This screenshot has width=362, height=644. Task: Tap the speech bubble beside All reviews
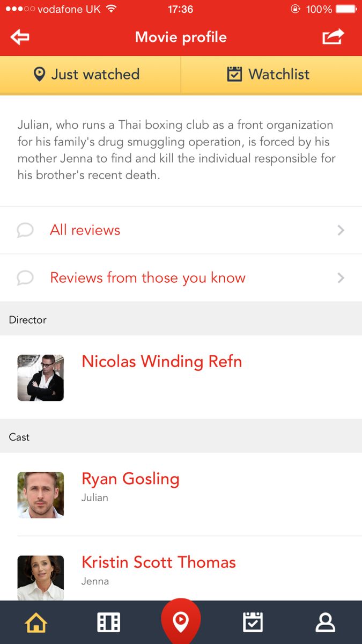coord(25,230)
